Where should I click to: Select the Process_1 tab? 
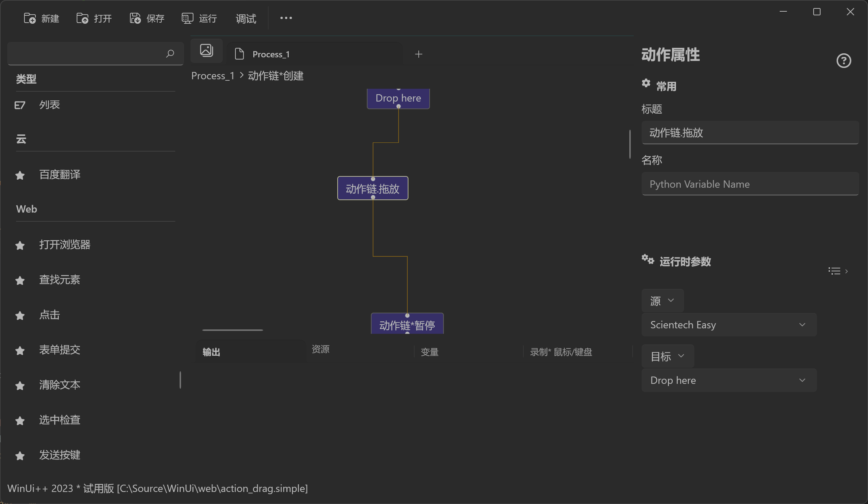270,54
